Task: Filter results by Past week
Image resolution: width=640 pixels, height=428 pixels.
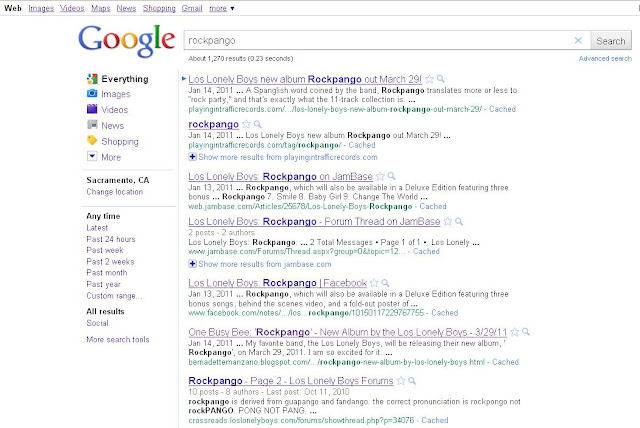Action: tap(104, 250)
